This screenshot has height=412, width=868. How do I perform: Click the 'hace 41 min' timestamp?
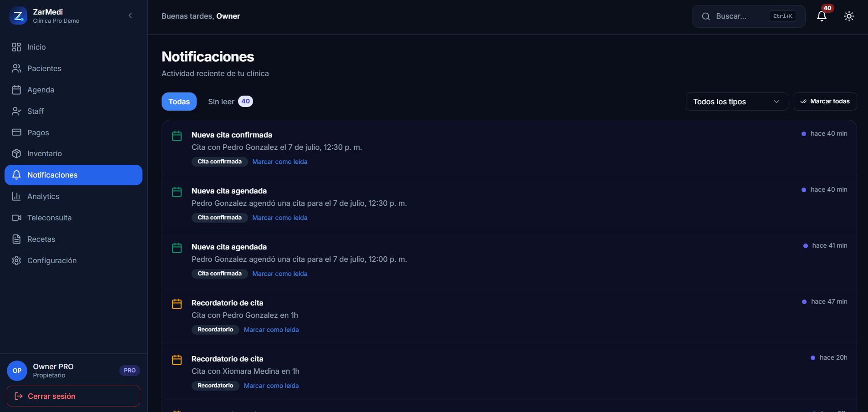[830, 245]
